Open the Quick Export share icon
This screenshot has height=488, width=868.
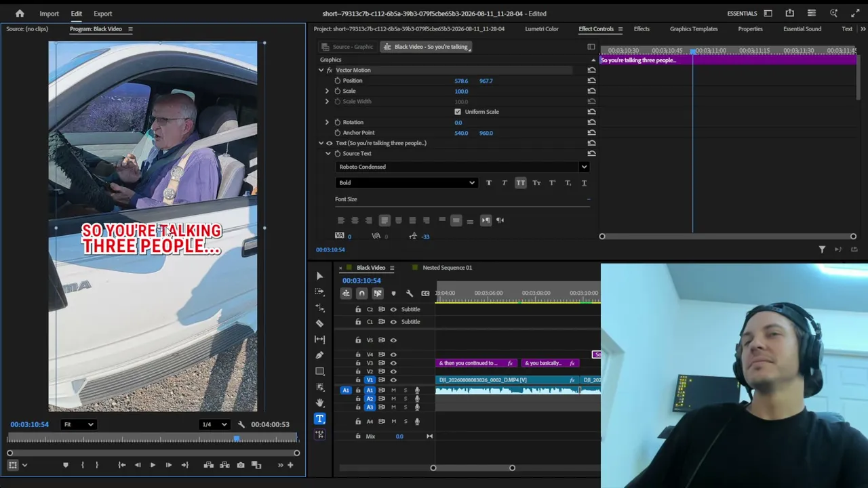(x=789, y=14)
